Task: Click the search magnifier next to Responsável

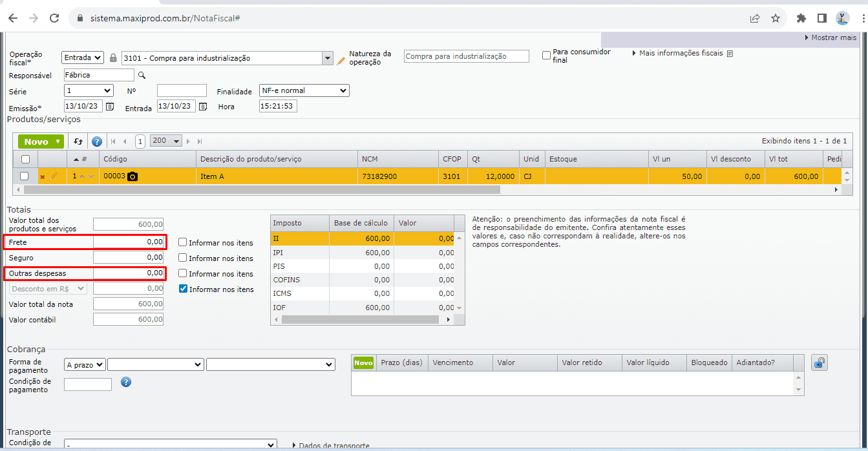Action: 142,76
